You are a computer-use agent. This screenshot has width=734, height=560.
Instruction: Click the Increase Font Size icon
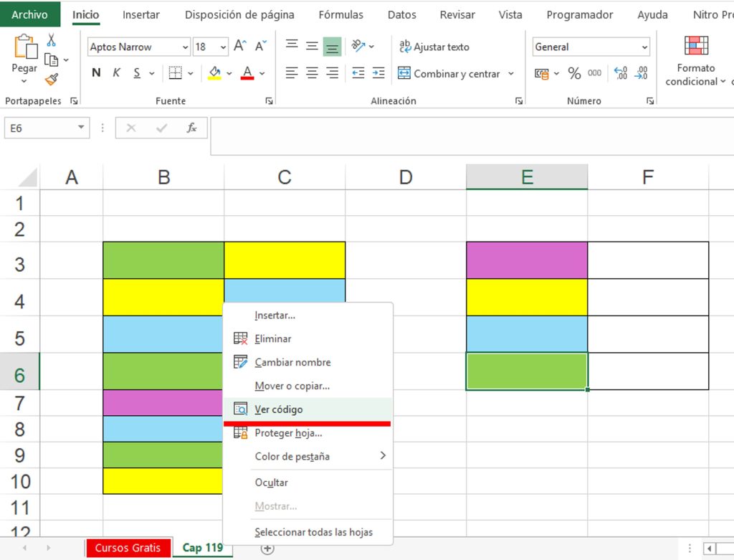239,47
